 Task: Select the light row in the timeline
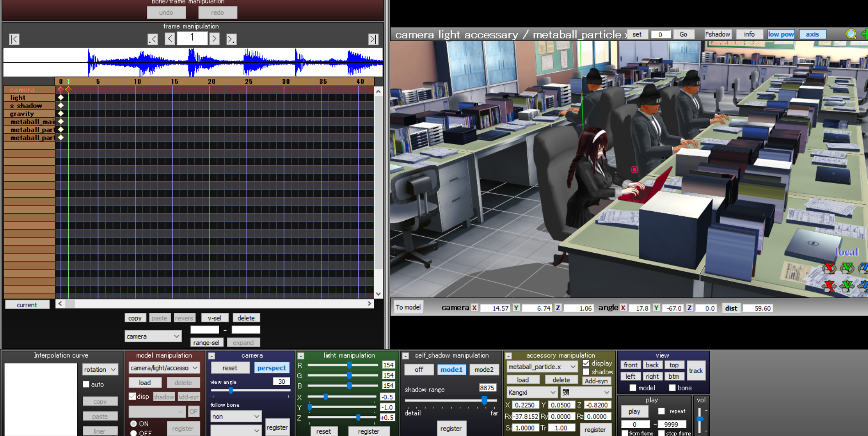18,98
